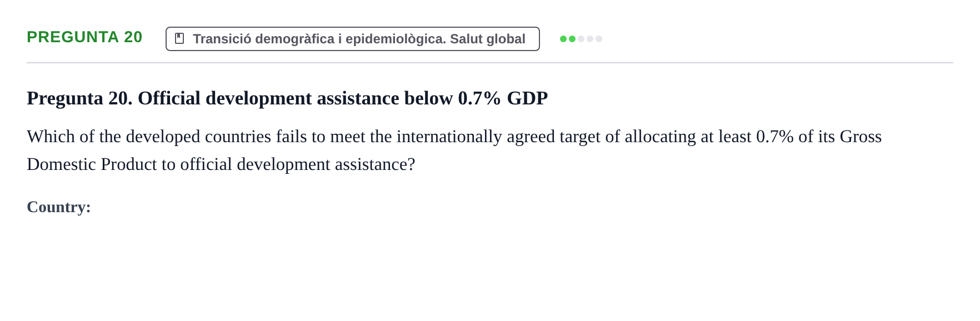This screenshot has height=321, width=980.
Task: Click Domestic Product in the question's second line
Action: (92, 164)
